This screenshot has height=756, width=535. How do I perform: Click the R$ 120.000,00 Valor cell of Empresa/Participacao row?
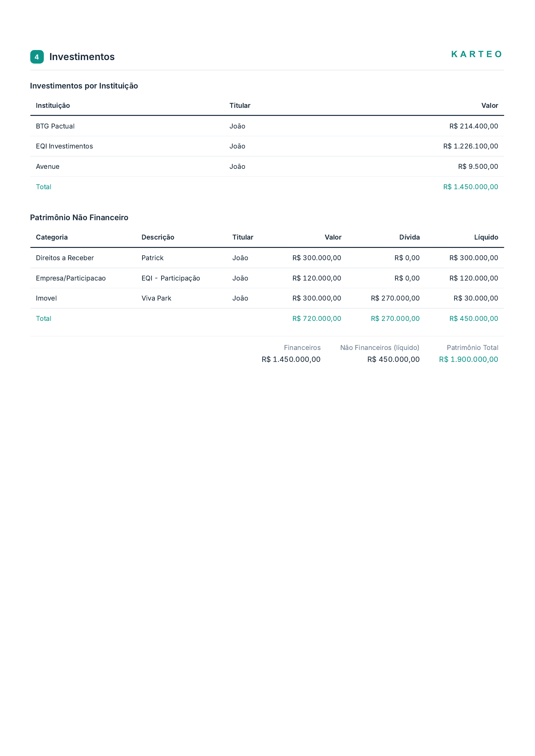click(x=317, y=278)
